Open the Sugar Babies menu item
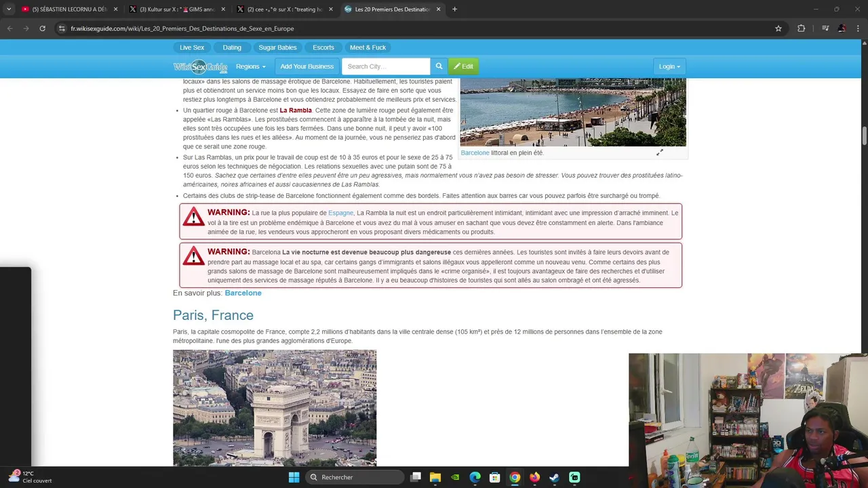 click(x=277, y=47)
